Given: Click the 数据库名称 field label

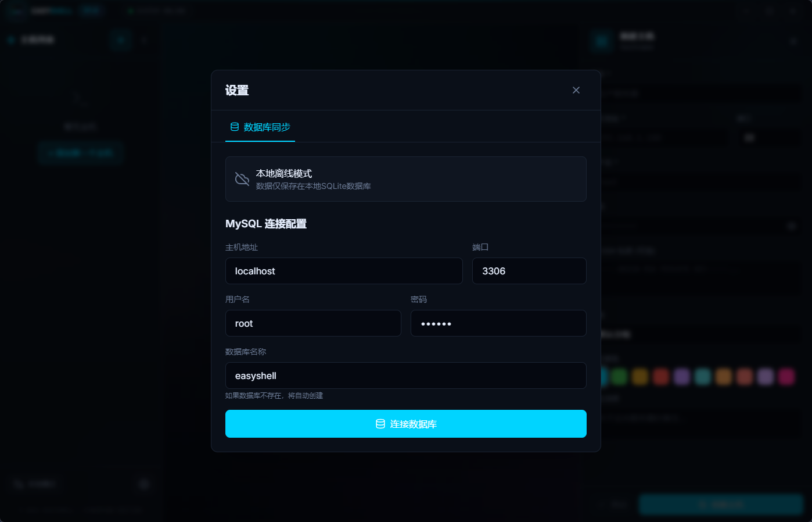Looking at the screenshot, I should 246,352.
